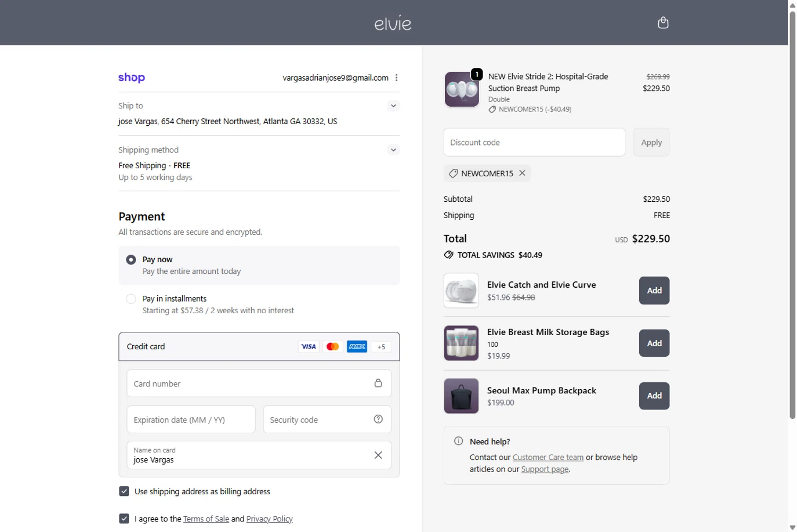Click the vargasadrianjose9@gmail.com email text

(x=335, y=78)
